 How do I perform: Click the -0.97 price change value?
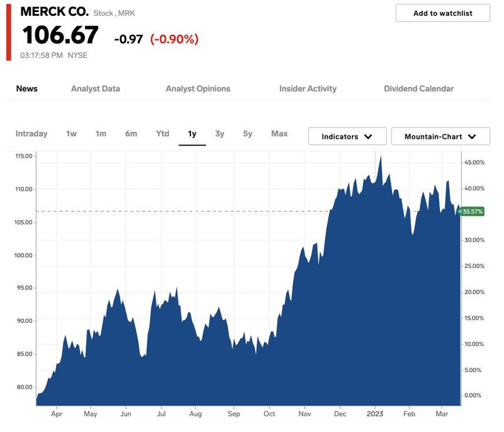point(129,39)
